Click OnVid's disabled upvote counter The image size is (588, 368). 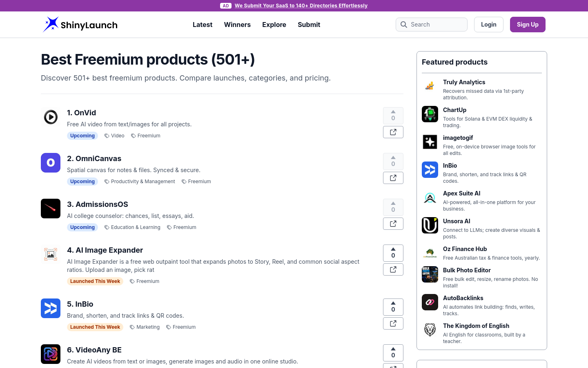click(393, 116)
